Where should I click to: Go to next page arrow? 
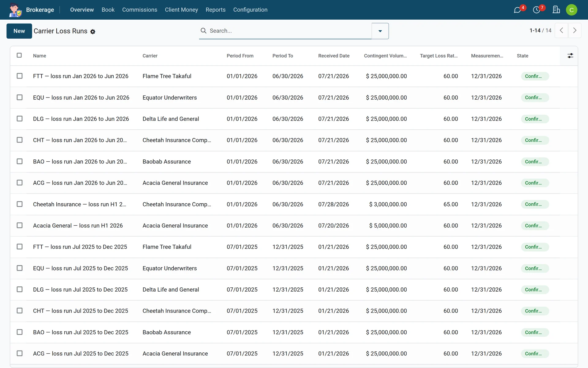575,30
